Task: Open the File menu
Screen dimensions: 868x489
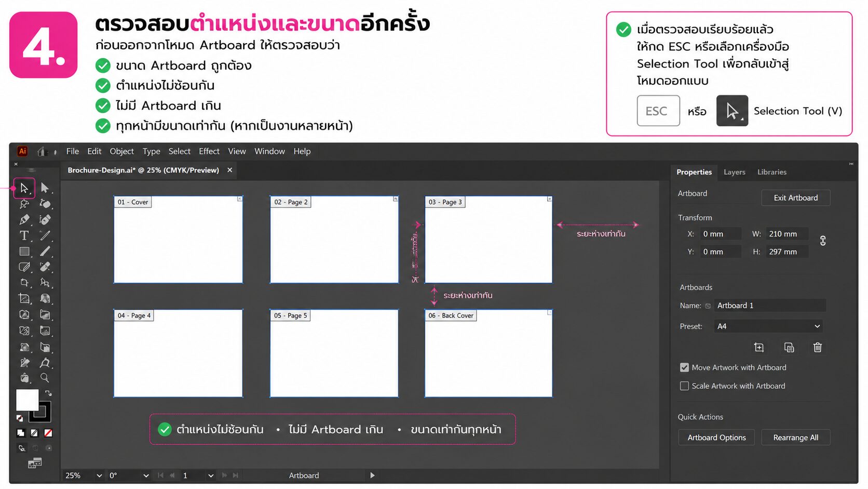Action: (73, 151)
